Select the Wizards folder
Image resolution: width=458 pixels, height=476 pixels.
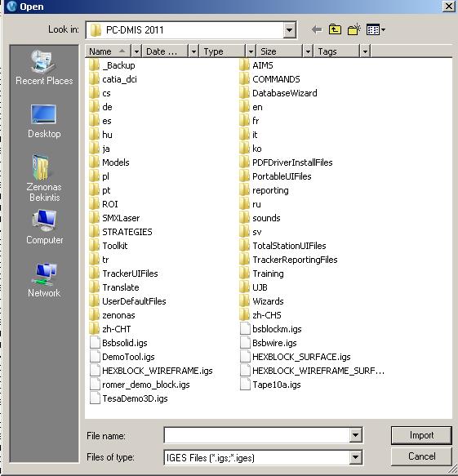(x=261, y=301)
